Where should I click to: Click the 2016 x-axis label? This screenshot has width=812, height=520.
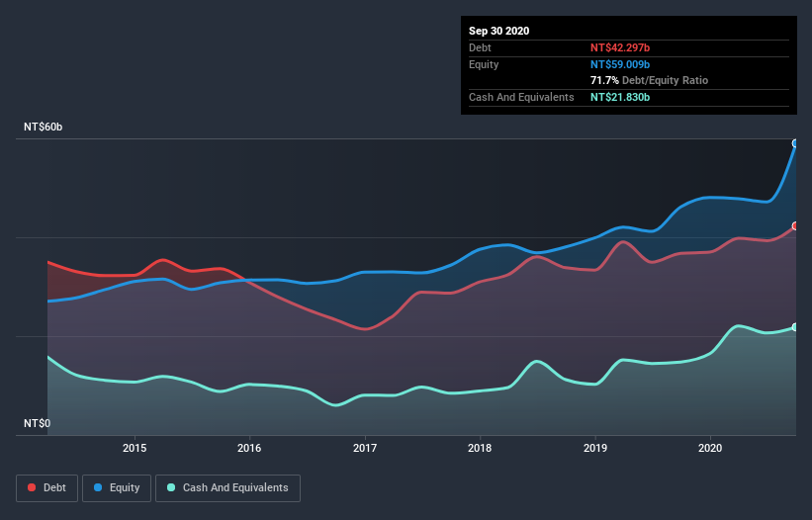coord(249,448)
